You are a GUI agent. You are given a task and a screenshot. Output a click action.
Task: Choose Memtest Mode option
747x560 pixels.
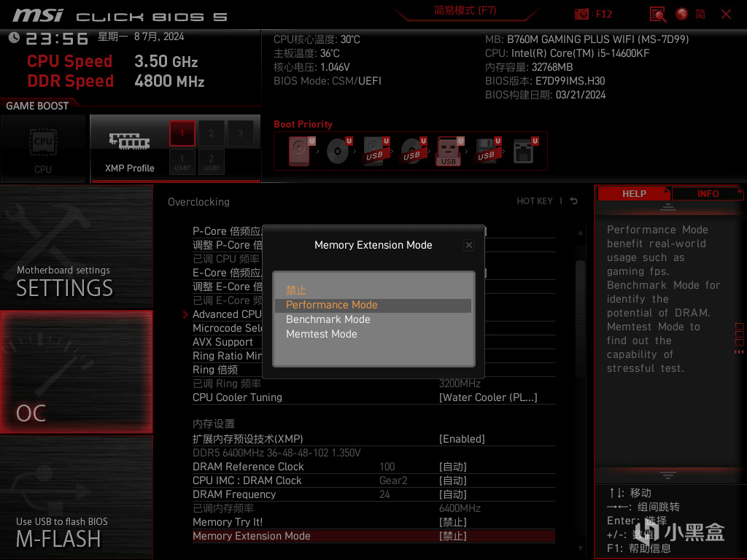(x=373, y=334)
